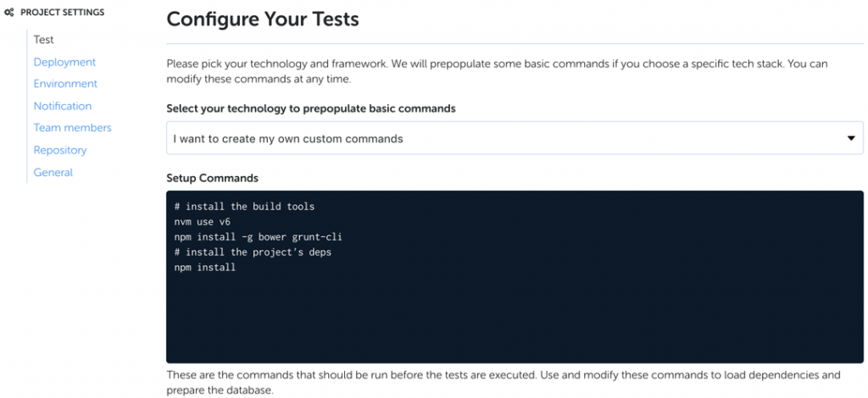Place cursor on 'nvm use v6' line
Viewport: 868px width, 398px height.
point(202,222)
